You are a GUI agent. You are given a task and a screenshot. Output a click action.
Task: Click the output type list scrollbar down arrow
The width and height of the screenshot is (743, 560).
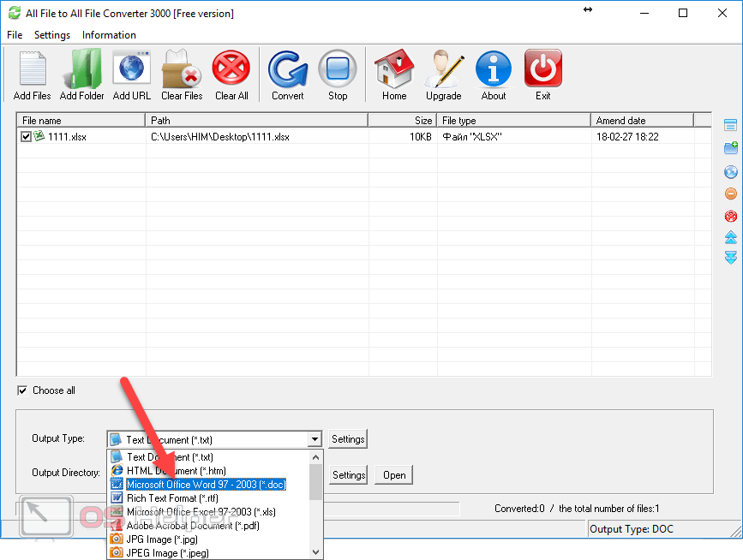[x=315, y=552]
